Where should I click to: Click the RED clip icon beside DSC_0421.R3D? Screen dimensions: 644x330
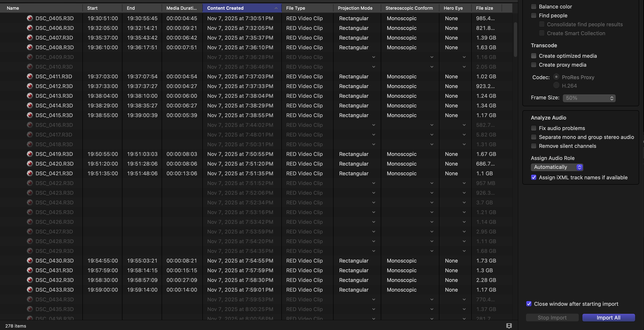coord(30,173)
